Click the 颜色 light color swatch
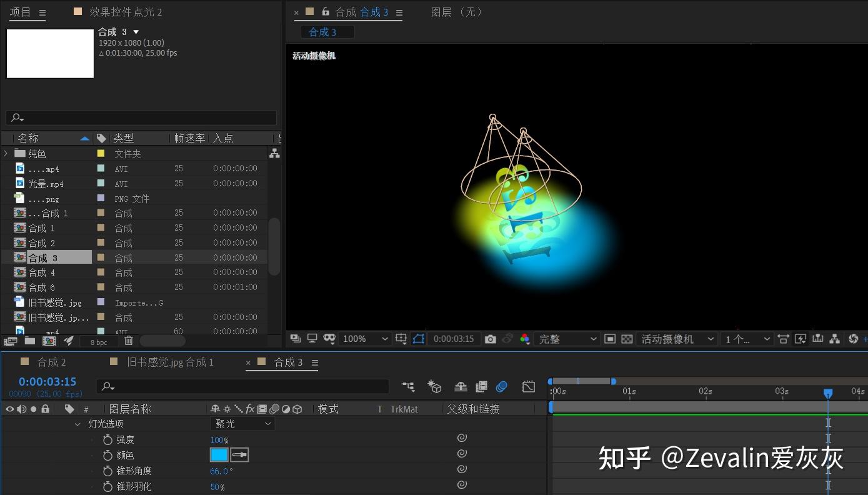This screenshot has height=495, width=868. click(220, 454)
